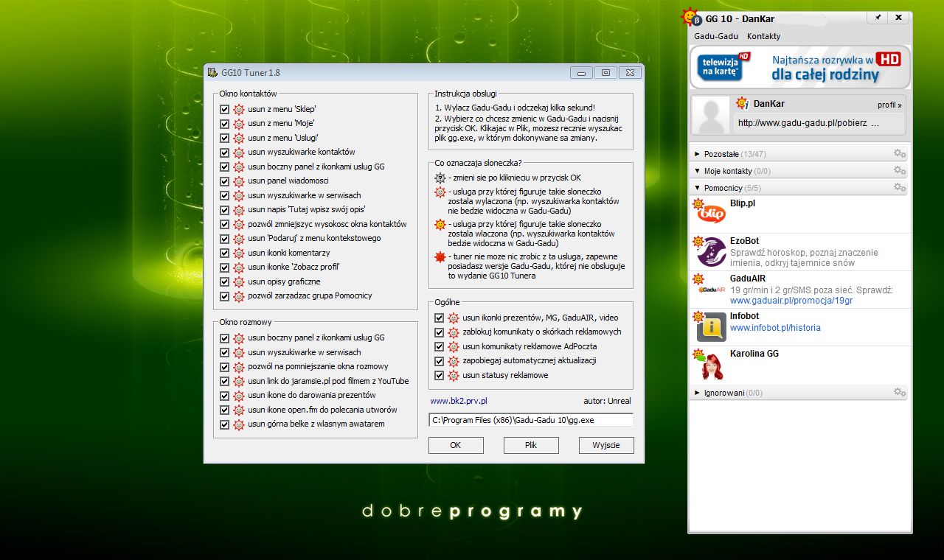Screen dimensions: 944x560
Task: Click the GG sun logo in GG 10 title bar
Action: click(x=690, y=18)
